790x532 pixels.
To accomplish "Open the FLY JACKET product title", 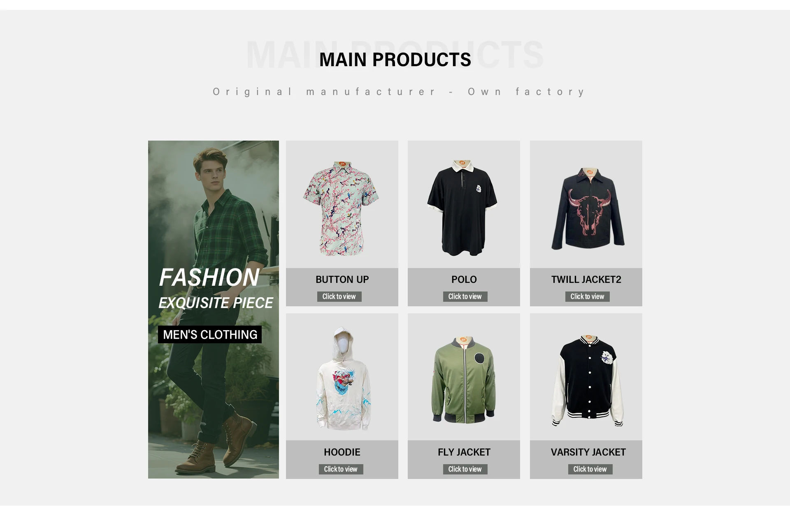I will pyautogui.click(x=464, y=452).
